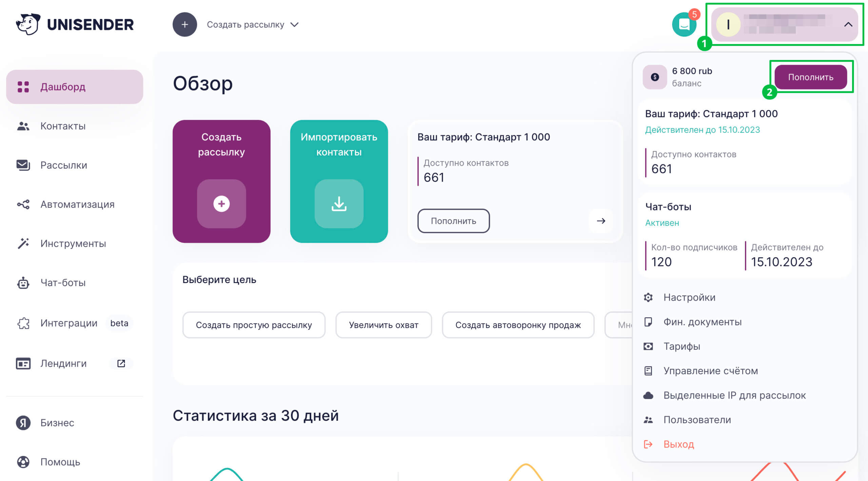Click the Автоматизация flow icon
The image size is (868, 481).
point(23,204)
